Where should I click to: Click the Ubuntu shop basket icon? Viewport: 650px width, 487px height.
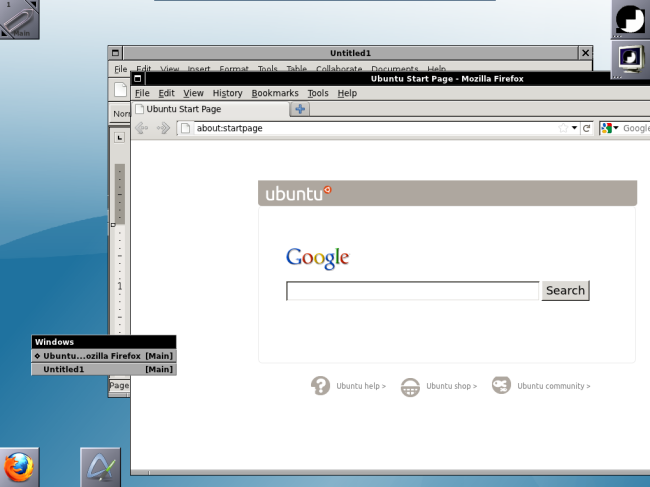[410, 387]
